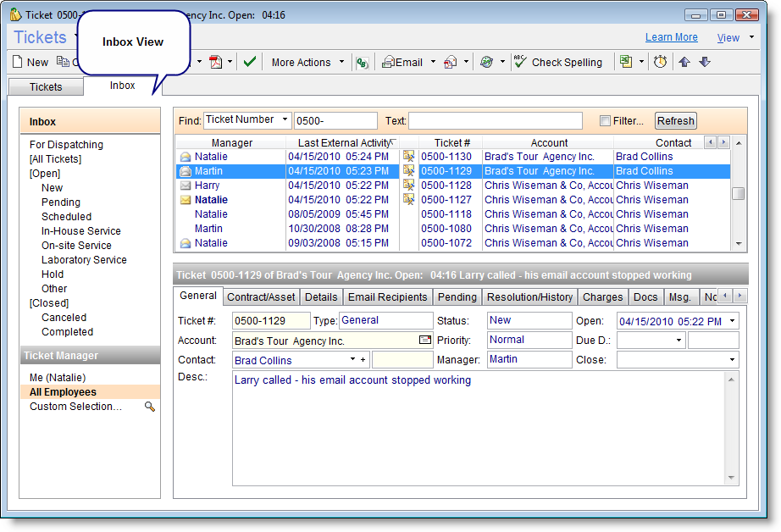
Task: Click the green checkmark toolbar icon
Action: (x=249, y=62)
